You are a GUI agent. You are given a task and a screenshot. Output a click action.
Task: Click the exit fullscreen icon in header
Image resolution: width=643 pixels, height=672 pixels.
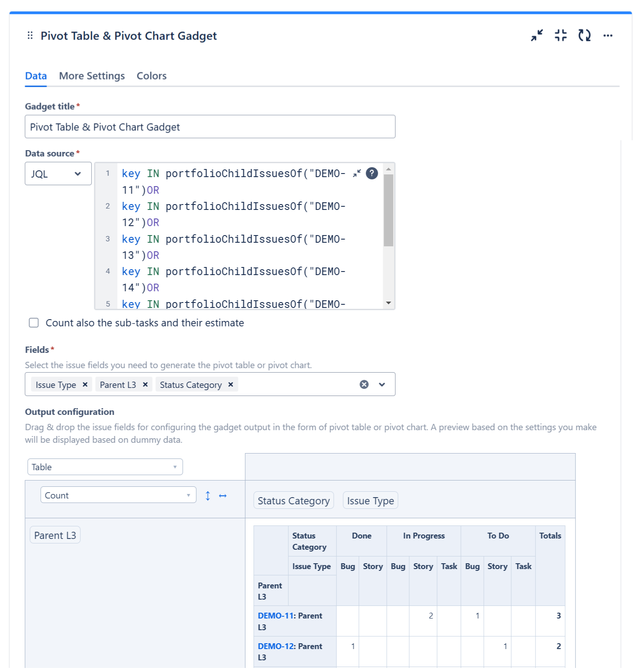click(560, 36)
